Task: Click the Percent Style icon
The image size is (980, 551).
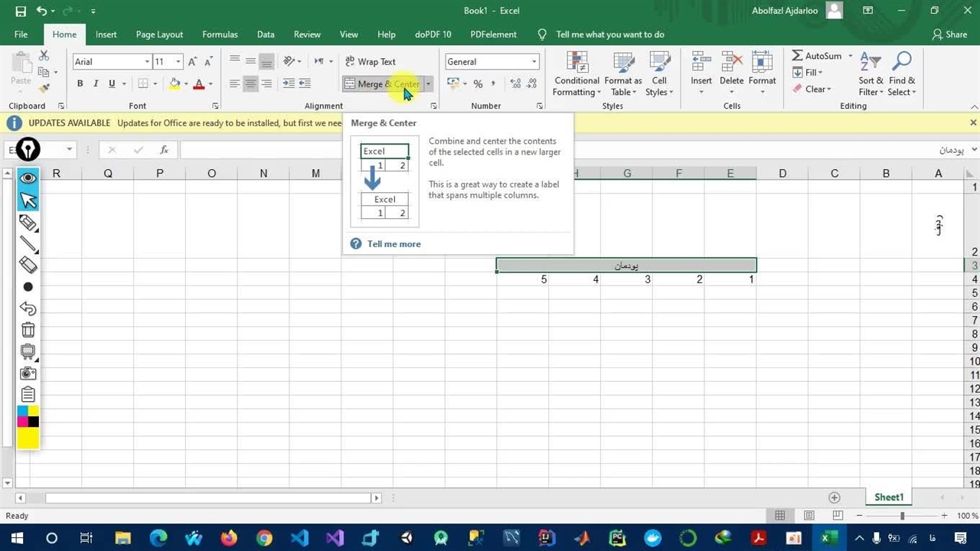Action: click(x=478, y=83)
